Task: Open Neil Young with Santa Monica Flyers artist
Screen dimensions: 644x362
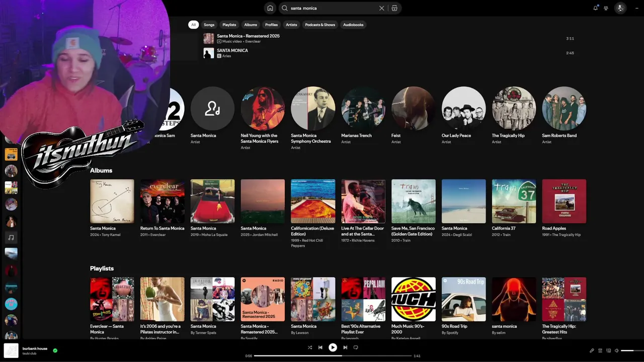Action: 263,109
